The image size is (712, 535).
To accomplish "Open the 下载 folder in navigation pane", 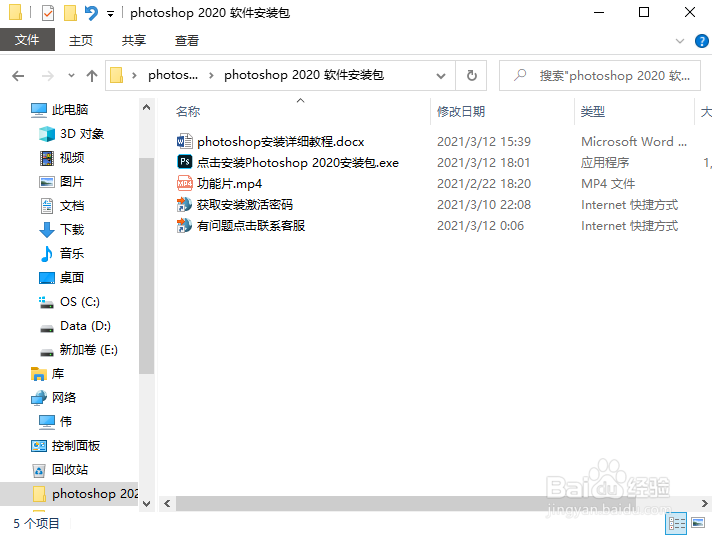I will pos(72,229).
